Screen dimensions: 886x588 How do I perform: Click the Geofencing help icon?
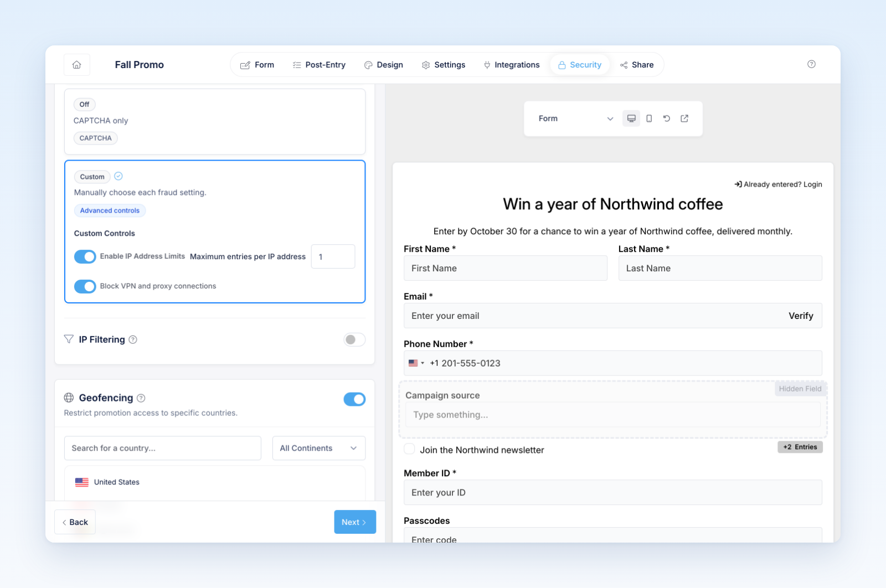coord(141,398)
